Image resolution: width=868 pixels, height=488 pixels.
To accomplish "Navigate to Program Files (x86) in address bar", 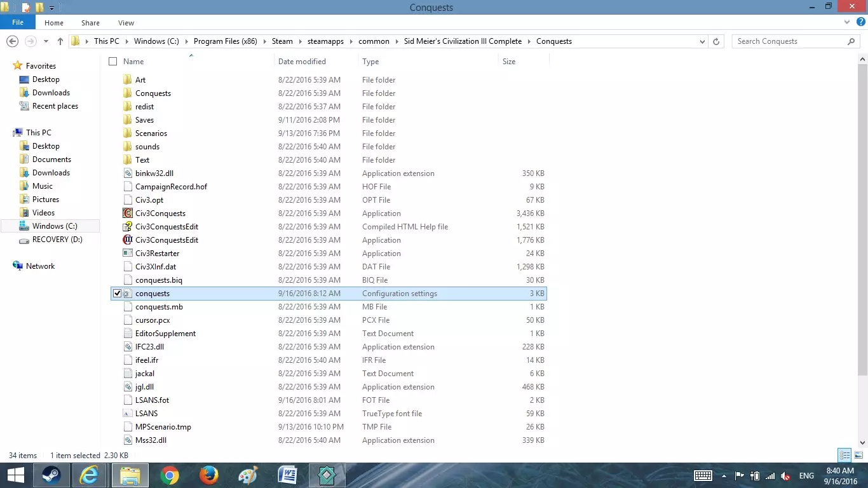I will [x=225, y=41].
